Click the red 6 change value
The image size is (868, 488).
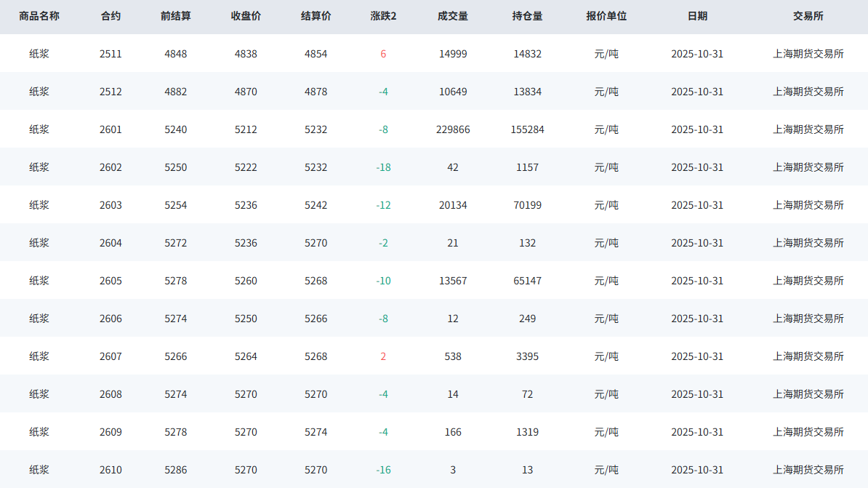383,54
